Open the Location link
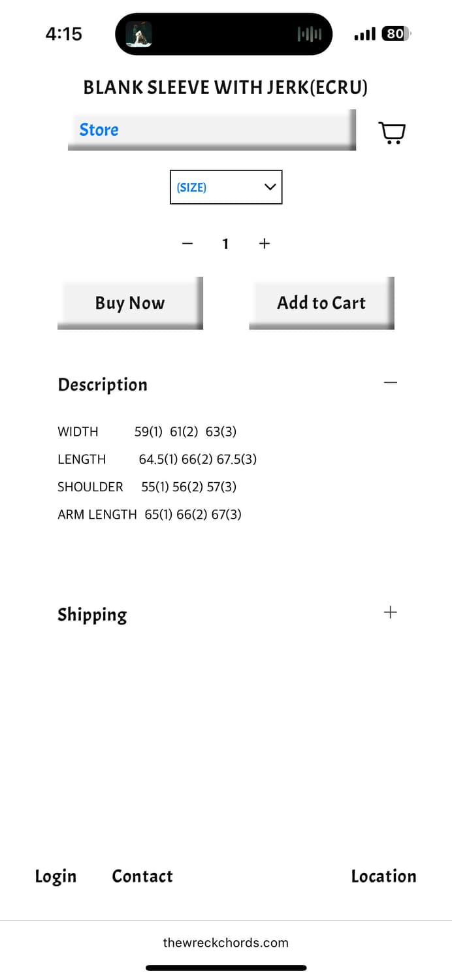Screen dimensions: 452x980 point(383,876)
